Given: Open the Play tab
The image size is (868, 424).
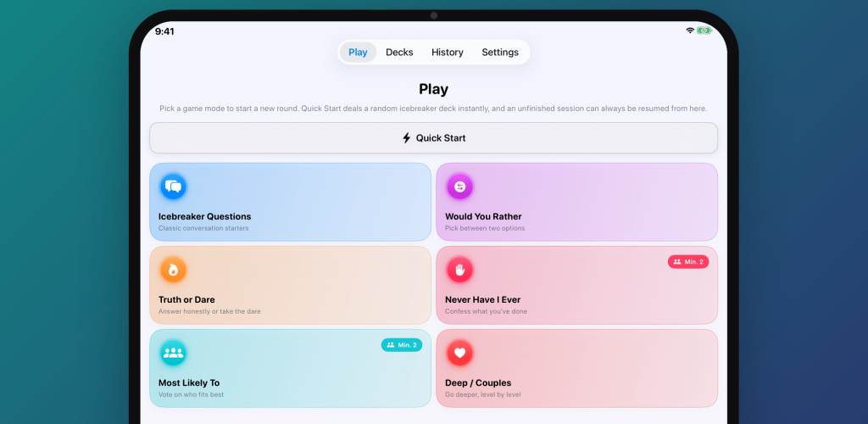Looking at the screenshot, I should (358, 52).
